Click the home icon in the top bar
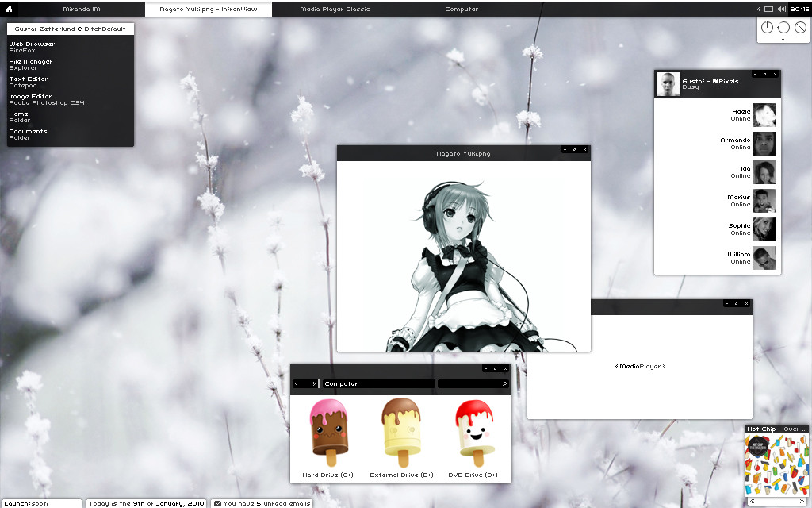 (9, 9)
